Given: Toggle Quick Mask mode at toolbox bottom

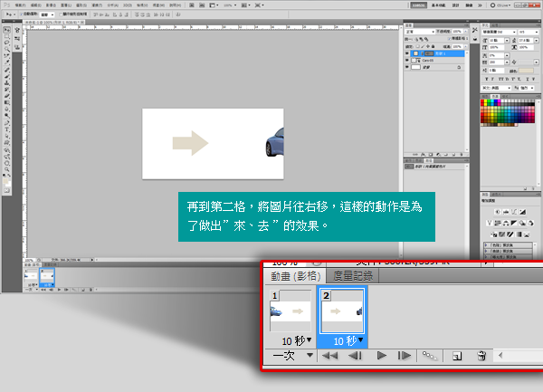Looking at the screenshot, I should [x=7, y=191].
